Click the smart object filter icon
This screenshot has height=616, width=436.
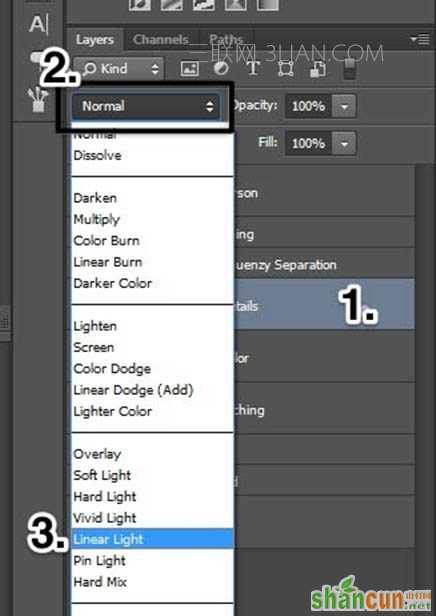click(x=318, y=69)
